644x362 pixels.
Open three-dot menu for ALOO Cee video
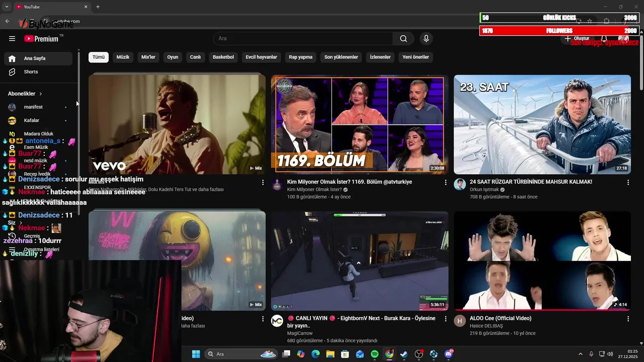(x=628, y=319)
